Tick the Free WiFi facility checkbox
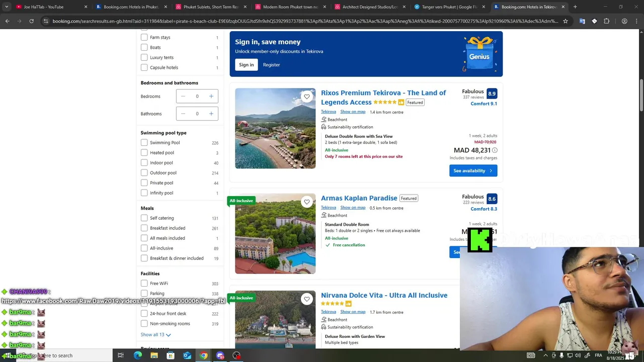This screenshot has width=644, height=362. 144,284
